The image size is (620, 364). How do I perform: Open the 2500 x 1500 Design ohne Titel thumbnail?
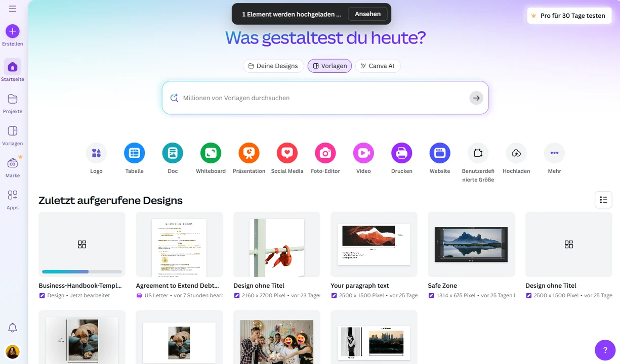tap(569, 244)
